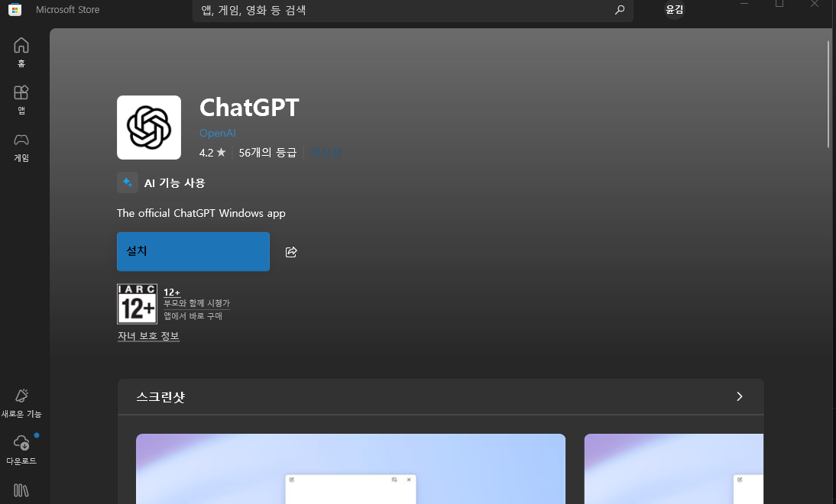This screenshot has height=504, width=836.
Task: Install the ChatGPT app
Action: coord(193,251)
